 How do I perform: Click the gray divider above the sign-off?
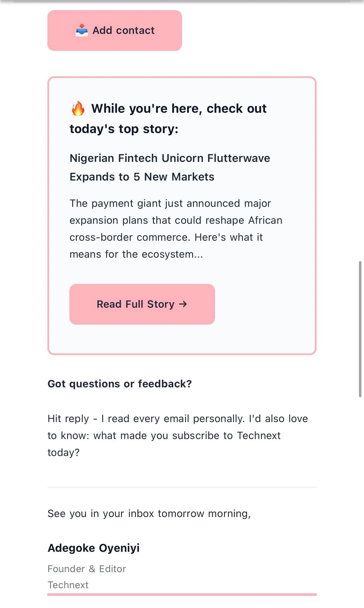pyautogui.click(x=182, y=487)
